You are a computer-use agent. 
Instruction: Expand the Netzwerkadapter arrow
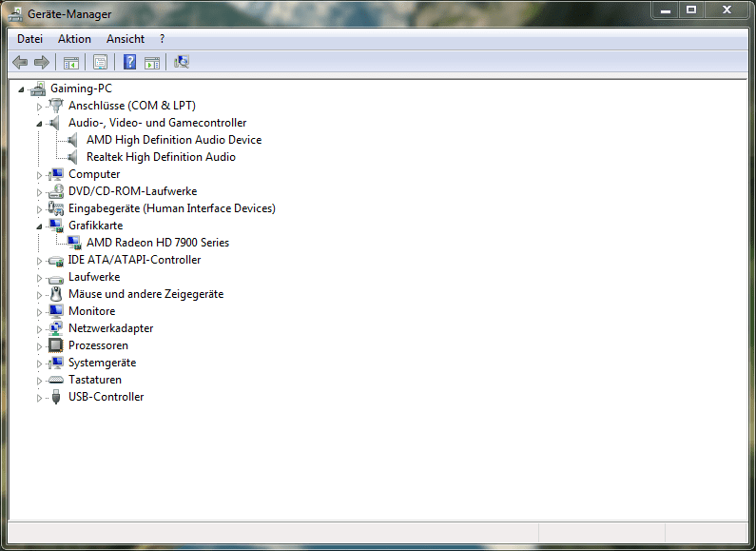tap(39, 329)
